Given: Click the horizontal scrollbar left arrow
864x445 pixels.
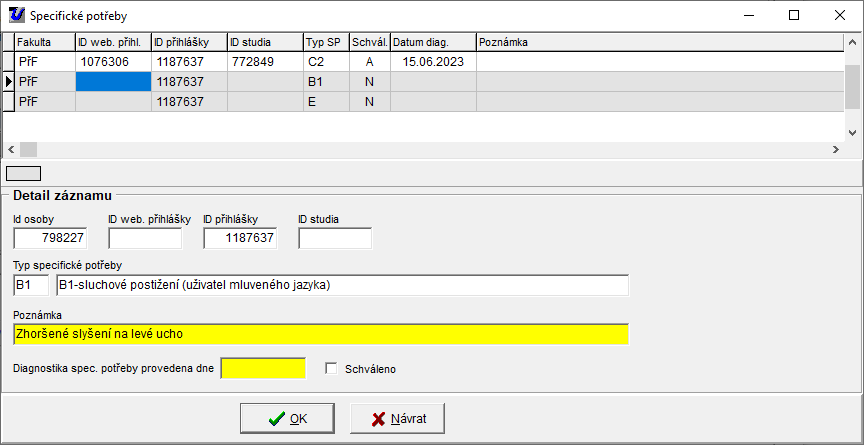Looking at the screenshot, I should [x=10, y=149].
